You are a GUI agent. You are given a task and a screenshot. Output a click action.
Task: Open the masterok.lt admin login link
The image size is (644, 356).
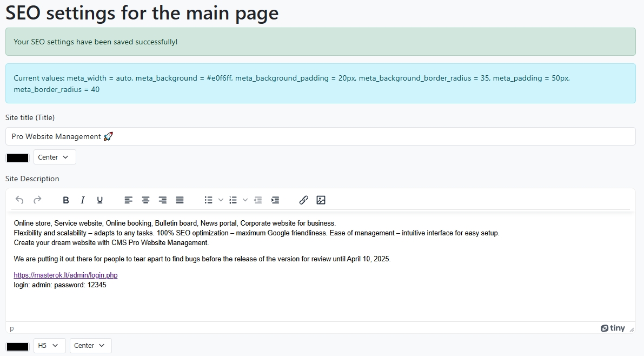point(65,275)
